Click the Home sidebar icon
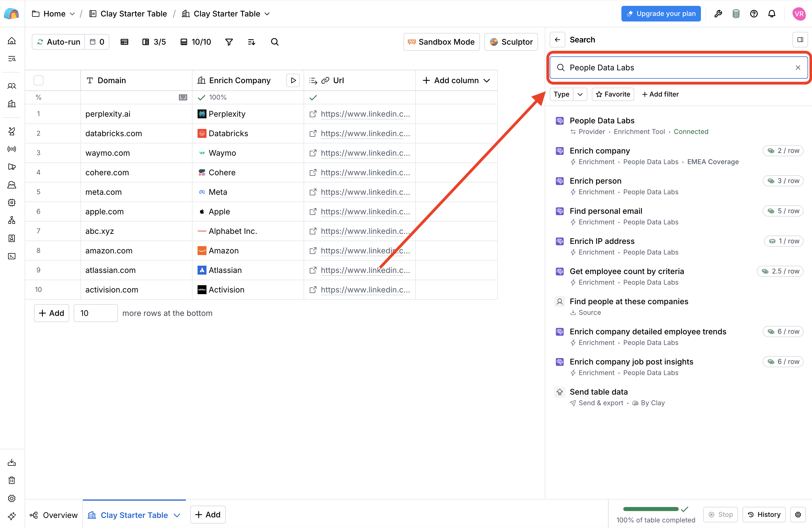Image resolution: width=812 pixels, height=528 pixels. [x=12, y=41]
